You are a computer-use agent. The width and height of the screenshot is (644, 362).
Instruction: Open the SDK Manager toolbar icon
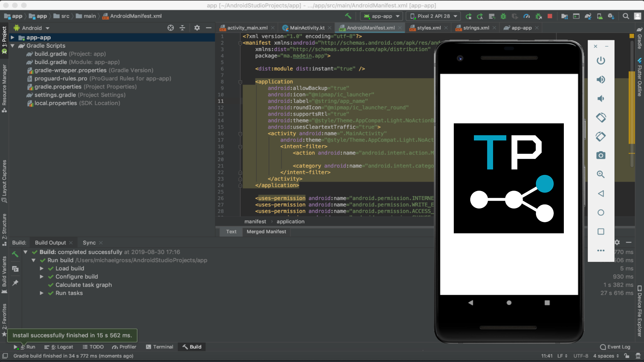[611, 16]
